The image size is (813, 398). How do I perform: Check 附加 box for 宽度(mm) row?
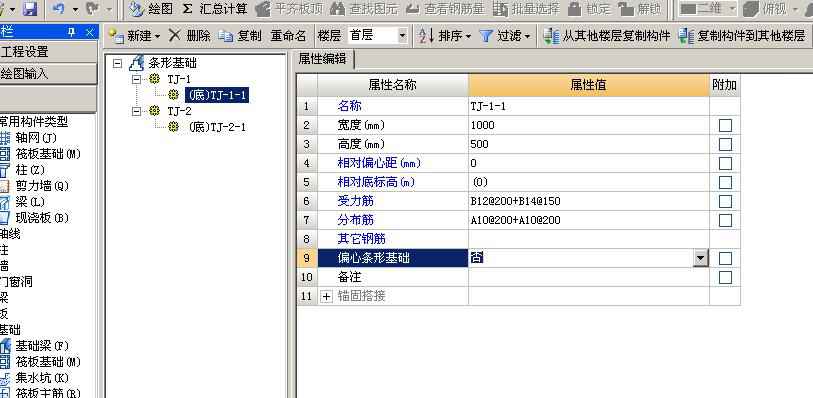(725, 125)
